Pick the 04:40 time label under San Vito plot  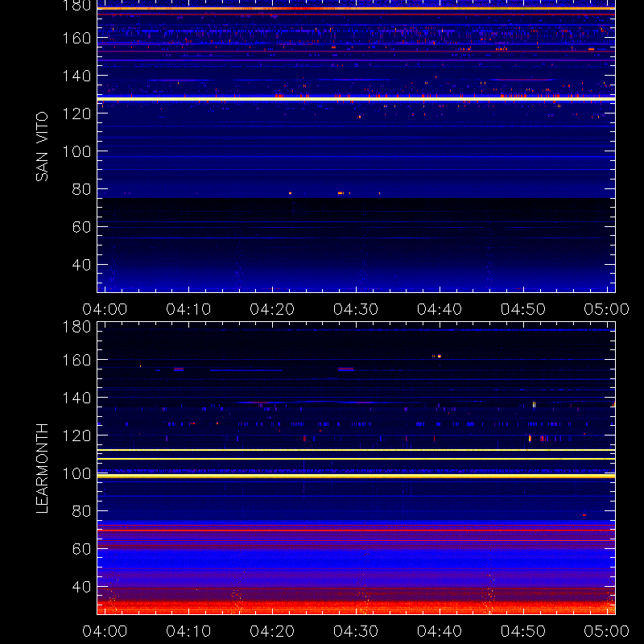click(x=440, y=309)
